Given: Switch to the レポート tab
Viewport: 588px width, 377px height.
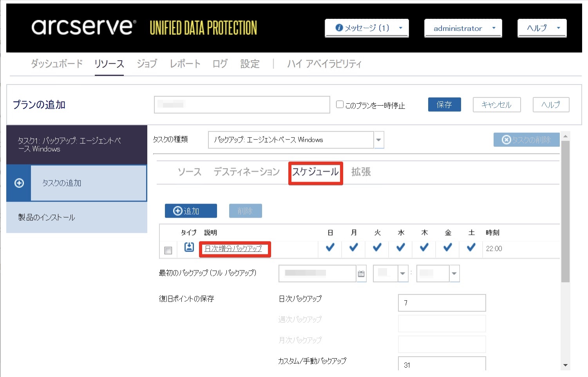Looking at the screenshot, I should 185,63.
